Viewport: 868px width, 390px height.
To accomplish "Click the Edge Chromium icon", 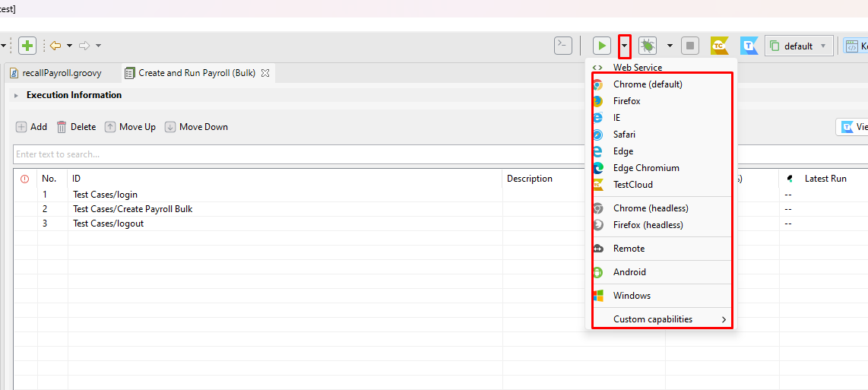I will coord(598,168).
